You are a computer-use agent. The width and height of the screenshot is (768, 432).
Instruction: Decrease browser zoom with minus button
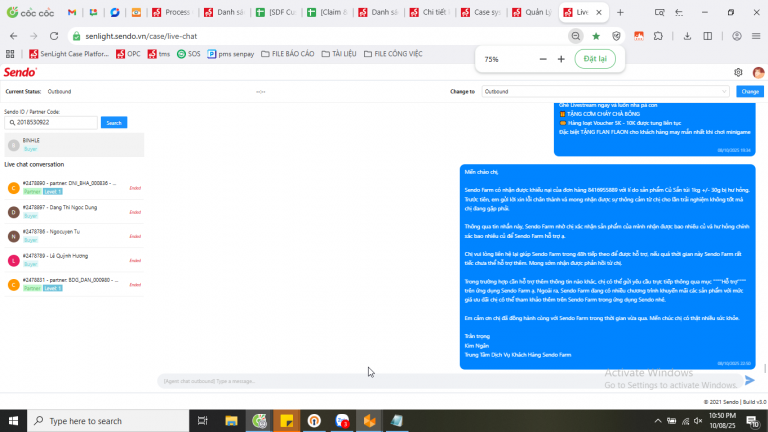tap(543, 59)
